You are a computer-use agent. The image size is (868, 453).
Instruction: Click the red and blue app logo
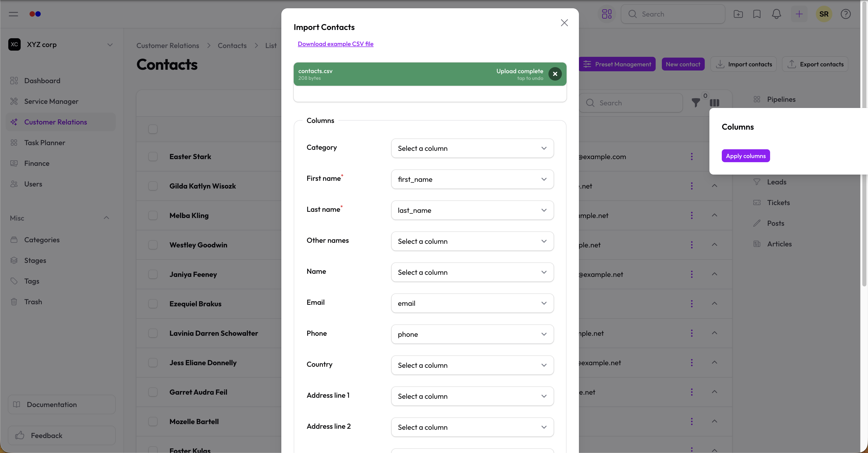coord(35,14)
